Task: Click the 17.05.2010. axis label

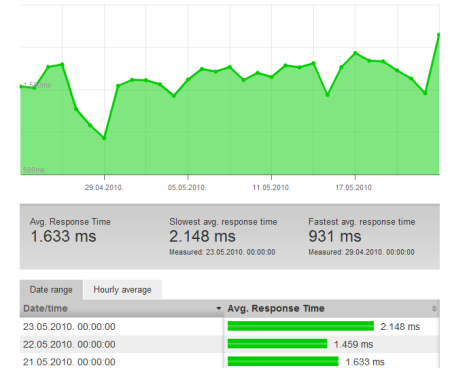Action: [354, 187]
